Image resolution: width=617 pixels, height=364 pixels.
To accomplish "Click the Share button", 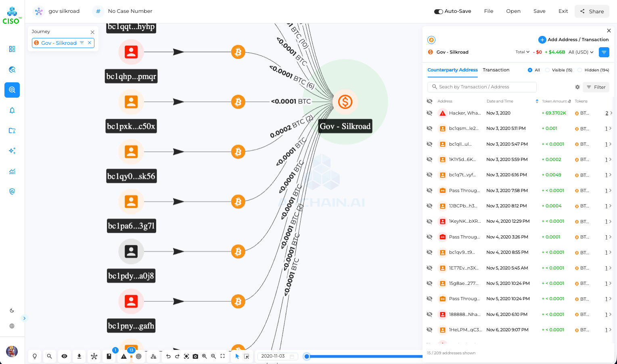I will pyautogui.click(x=592, y=11).
